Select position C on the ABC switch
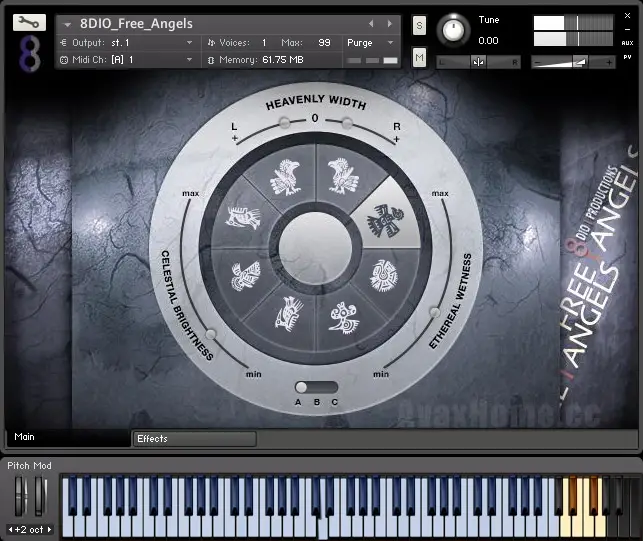 click(x=335, y=402)
